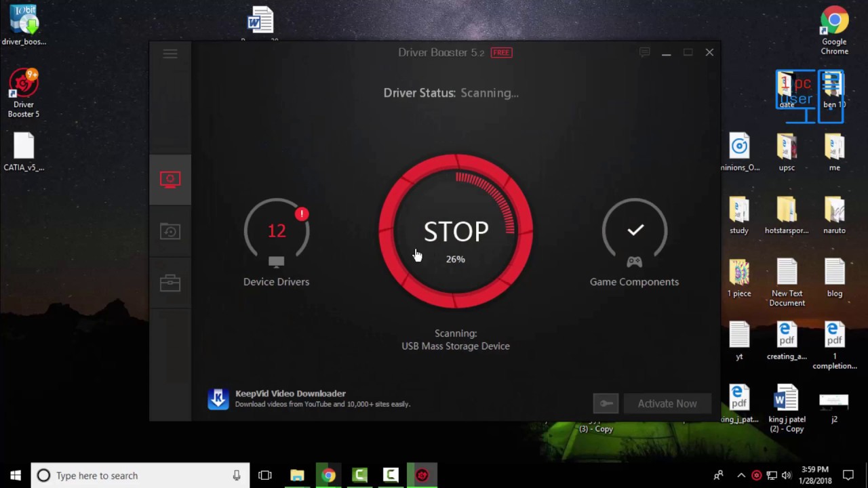Click the license key icon
868x488 pixels.
pyautogui.click(x=606, y=403)
